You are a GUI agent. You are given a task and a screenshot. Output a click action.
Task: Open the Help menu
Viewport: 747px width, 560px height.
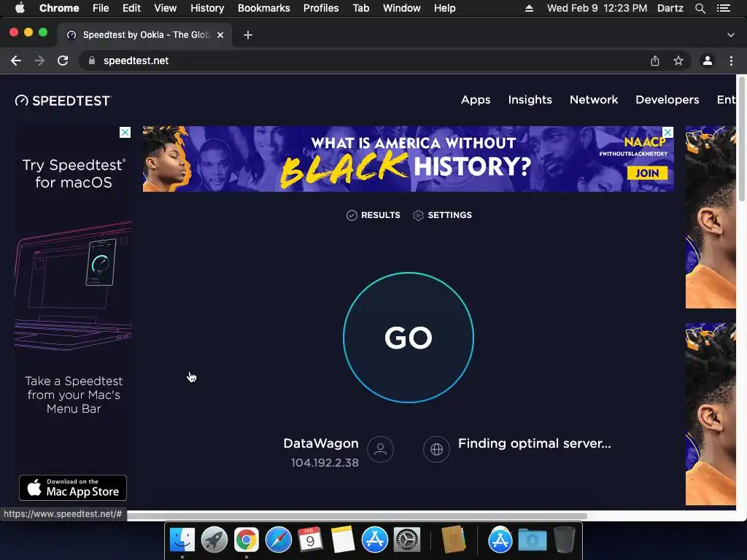click(x=444, y=8)
